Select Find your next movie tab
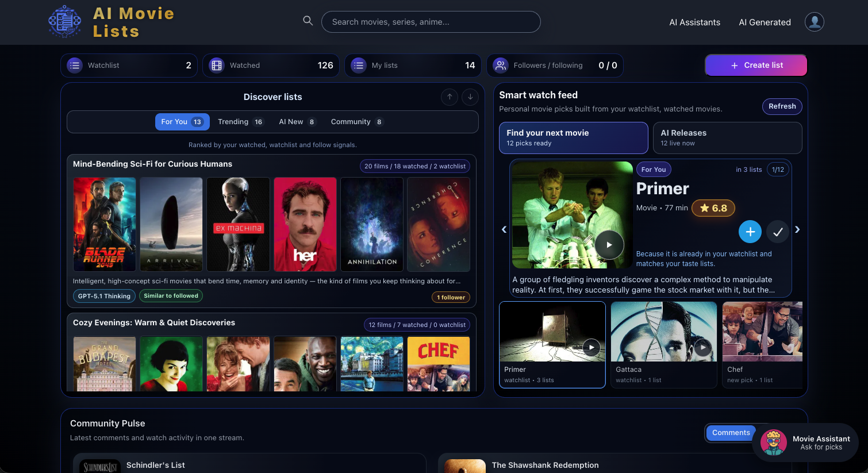The image size is (868, 473). 573,138
